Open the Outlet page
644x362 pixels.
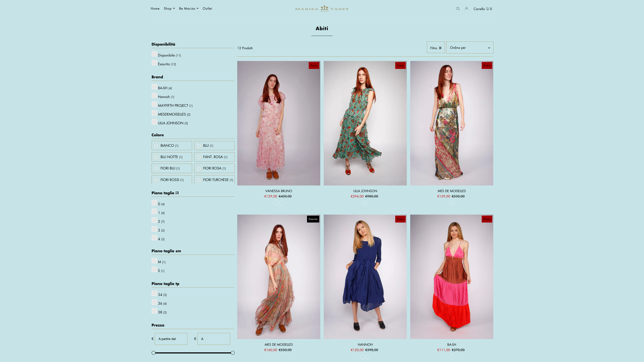(x=207, y=8)
